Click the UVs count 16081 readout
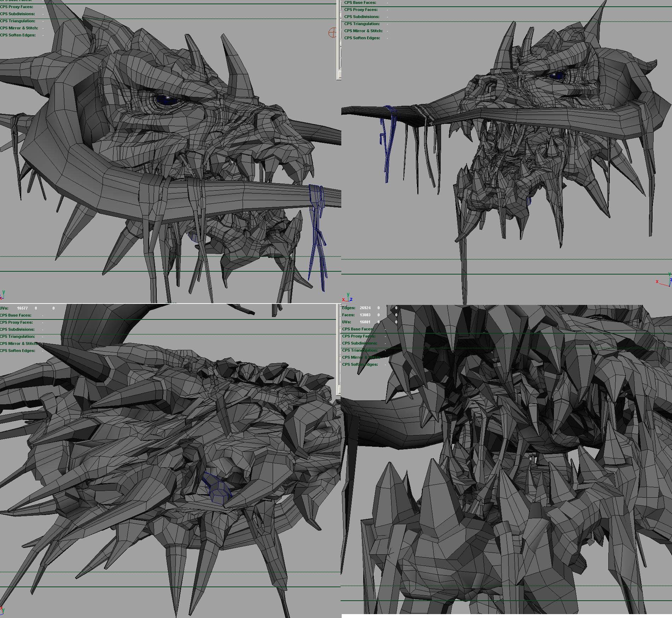Image resolution: width=672 pixels, height=618 pixels. pos(365,322)
